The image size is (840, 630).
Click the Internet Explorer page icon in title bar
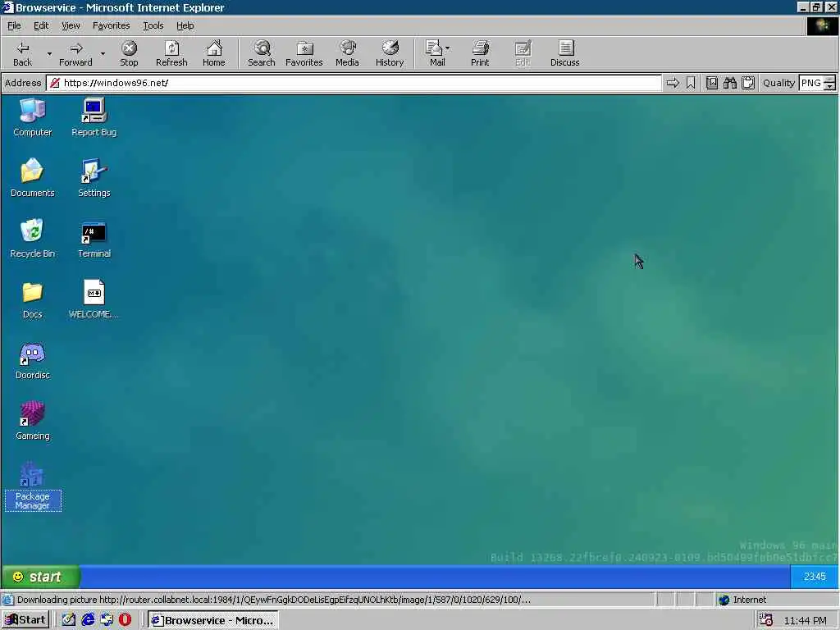point(7,7)
